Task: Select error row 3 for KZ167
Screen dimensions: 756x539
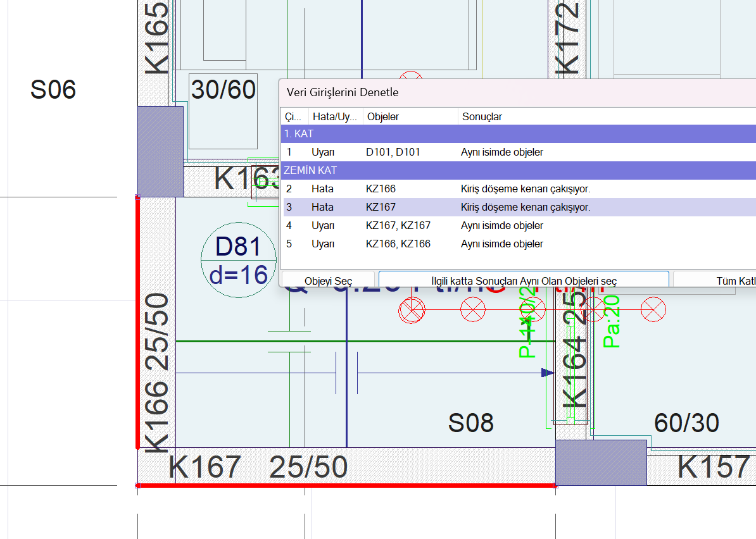Action: [519, 207]
